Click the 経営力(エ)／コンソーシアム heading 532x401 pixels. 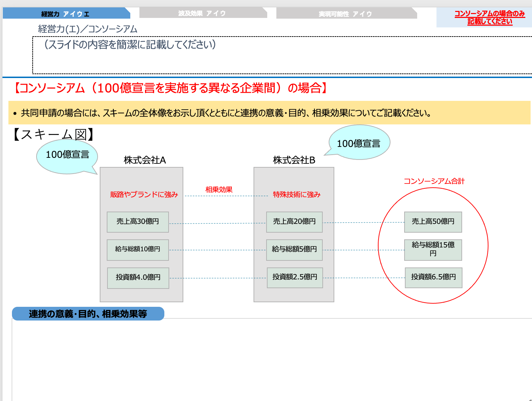(87, 29)
